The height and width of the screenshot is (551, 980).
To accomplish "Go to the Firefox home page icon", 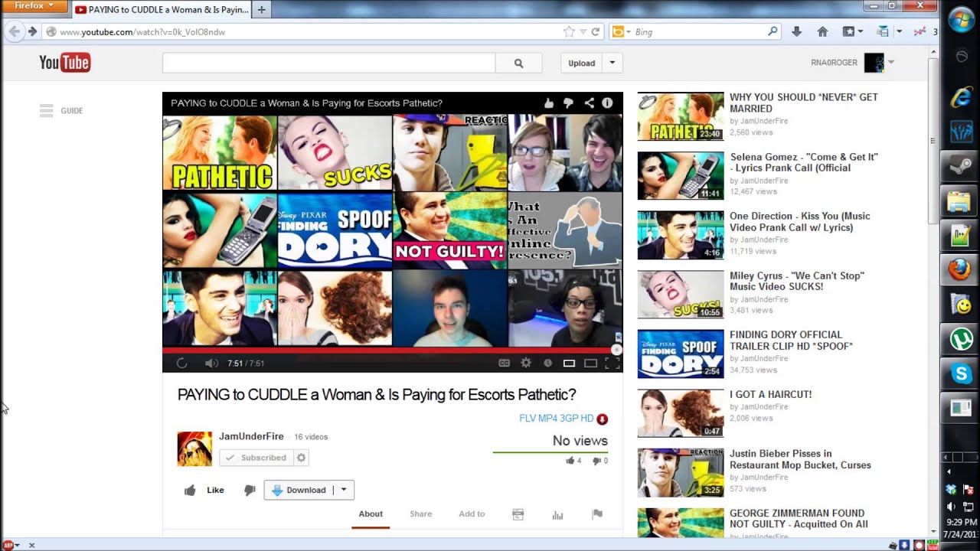I will [x=822, y=32].
